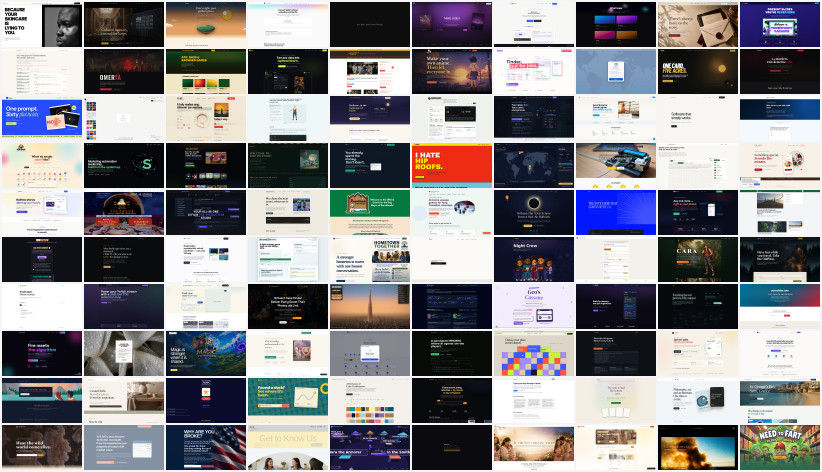
Task: Open the "Software that simply works." thumbnail
Action: tap(698, 119)
